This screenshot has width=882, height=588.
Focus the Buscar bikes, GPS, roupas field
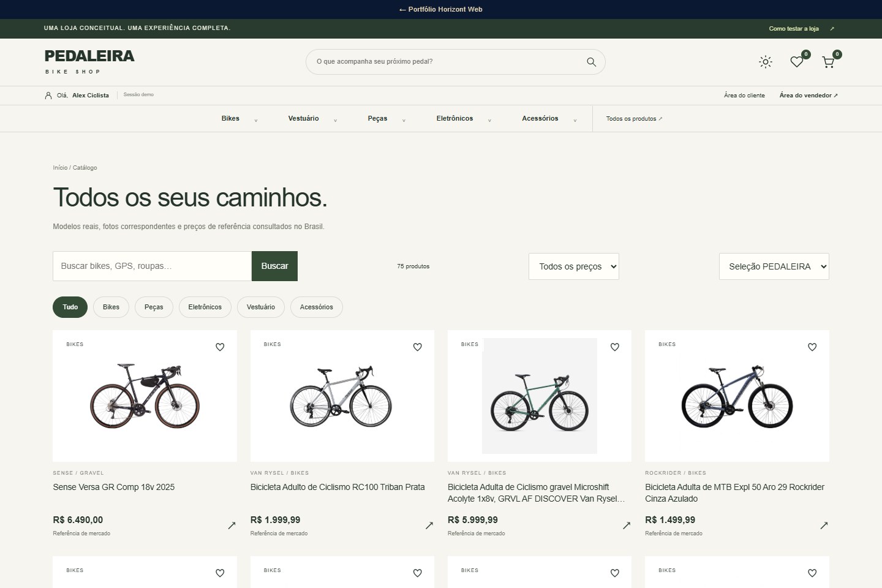pyautogui.click(x=152, y=266)
